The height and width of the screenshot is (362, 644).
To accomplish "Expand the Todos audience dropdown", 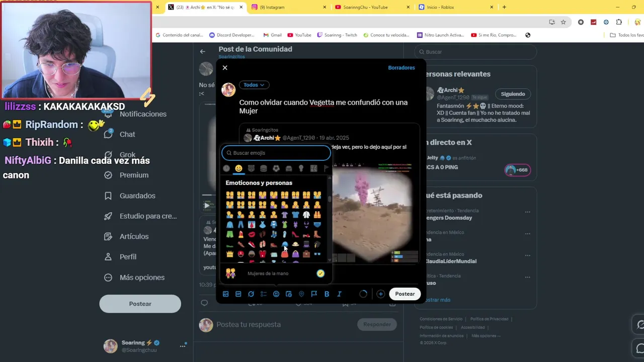I will pyautogui.click(x=254, y=85).
